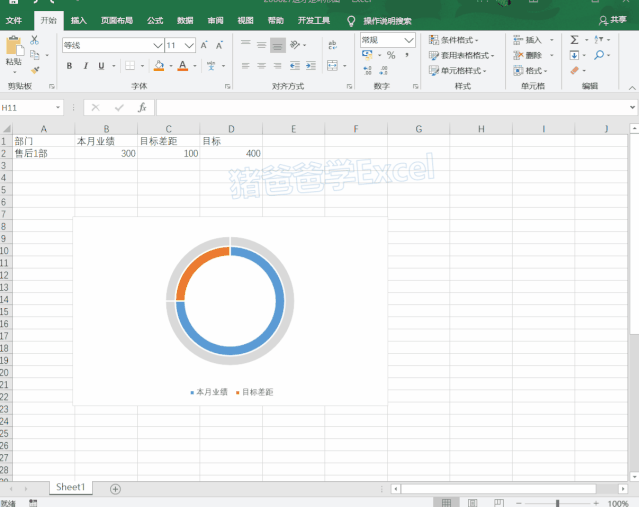Click 格式 cells button
Image resolution: width=639 pixels, height=507 pixels.
coord(528,71)
